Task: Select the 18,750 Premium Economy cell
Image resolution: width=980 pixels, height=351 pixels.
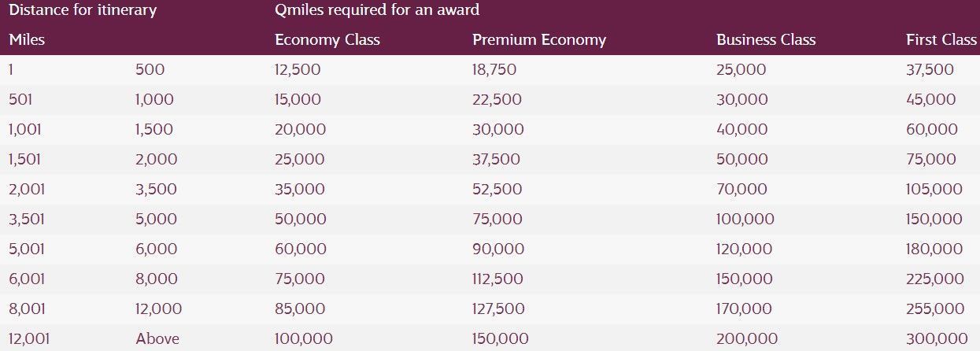Action: pos(494,69)
